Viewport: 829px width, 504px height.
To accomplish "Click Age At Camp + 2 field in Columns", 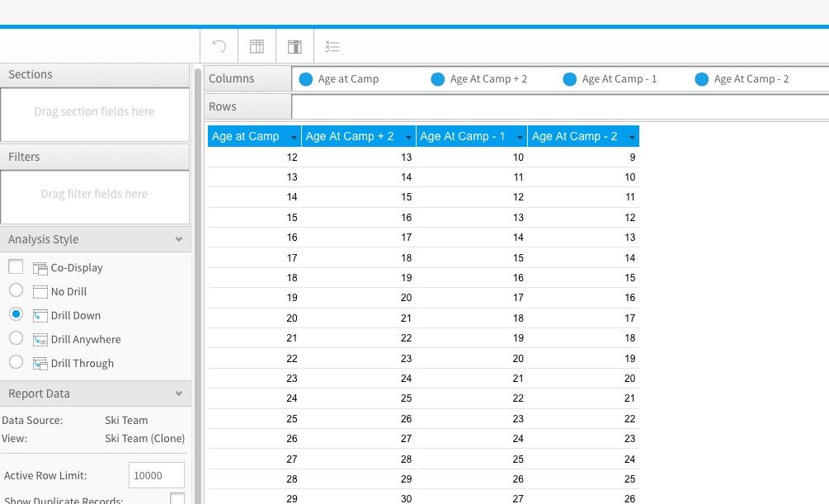I will point(488,79).
